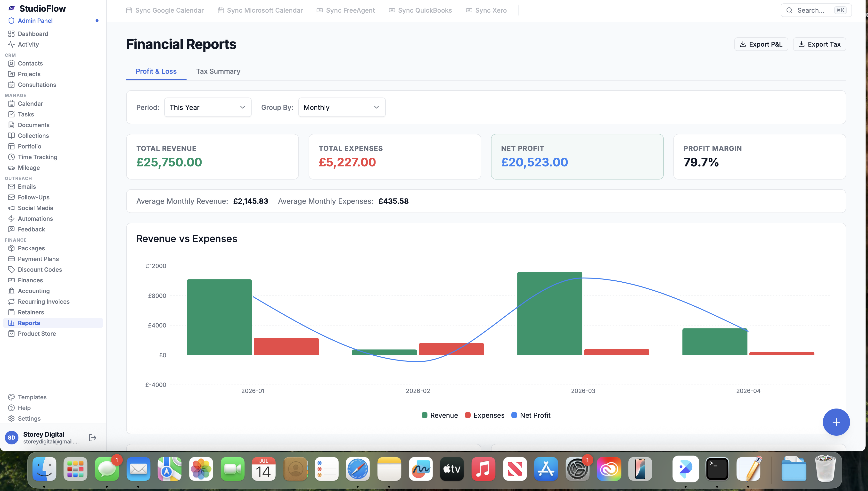Click the logout icon beside Storey Digital
Viewport: 868px width, 491px height.
click(x=92, y=438)
